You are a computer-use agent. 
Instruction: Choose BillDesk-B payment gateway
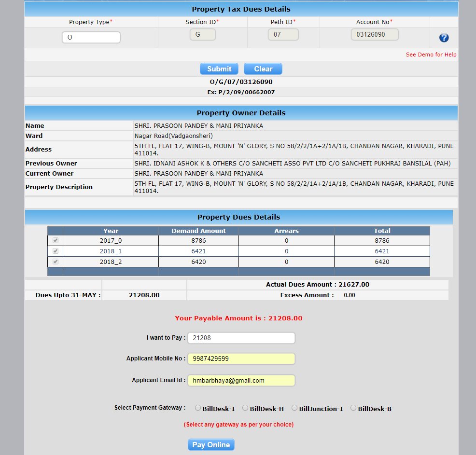[x=353, y=408]
